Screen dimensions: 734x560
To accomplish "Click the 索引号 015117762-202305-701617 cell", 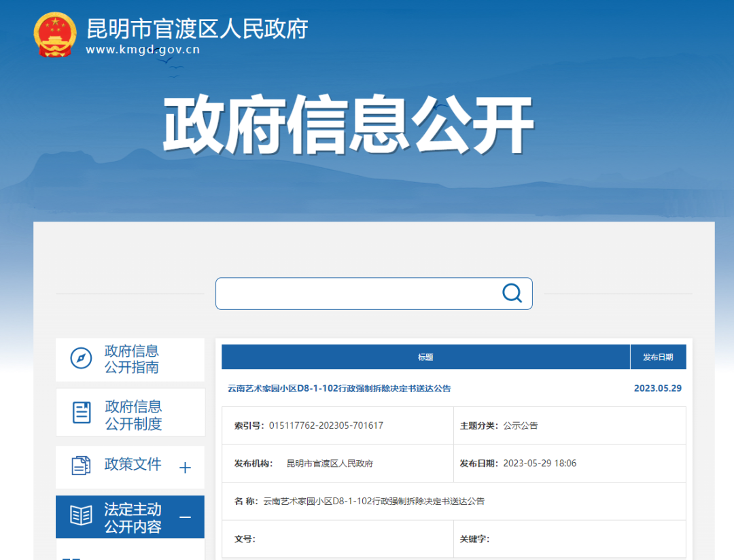I will click(x=308, y=425).
